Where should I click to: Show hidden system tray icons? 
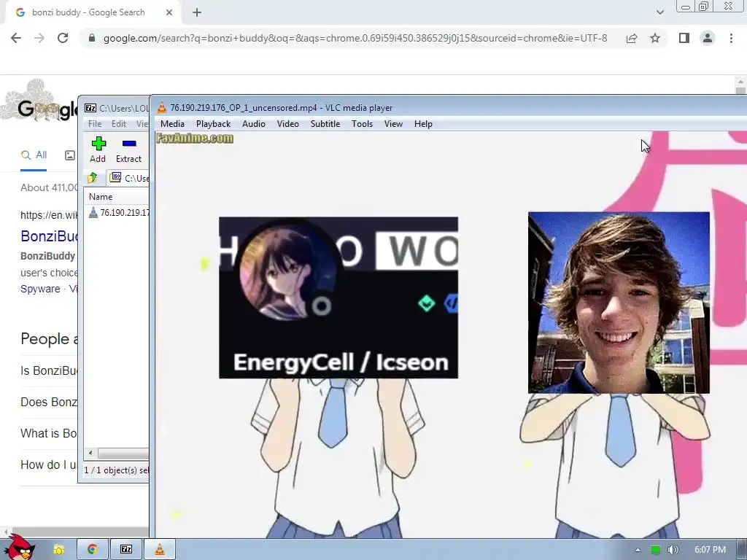point(638,550)
